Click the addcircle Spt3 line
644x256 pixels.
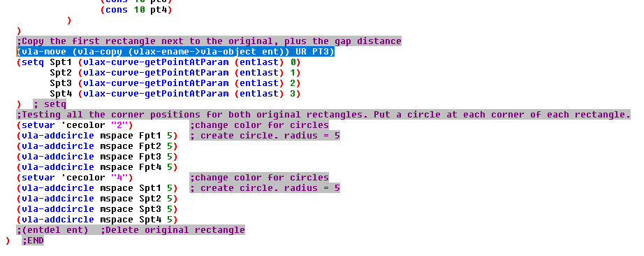97,209
